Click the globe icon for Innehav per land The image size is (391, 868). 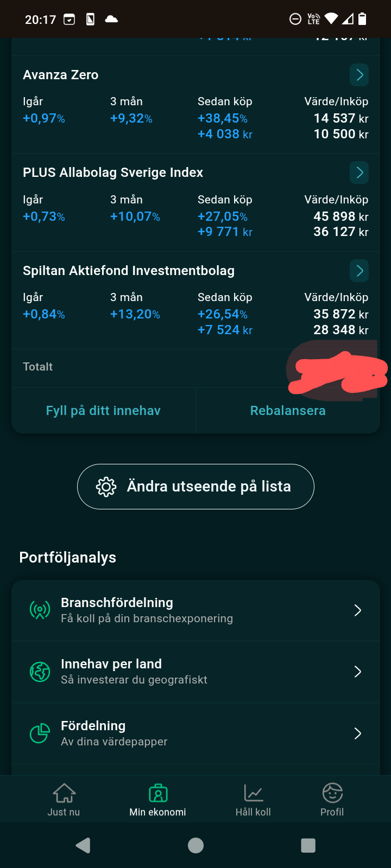point(40,672)
